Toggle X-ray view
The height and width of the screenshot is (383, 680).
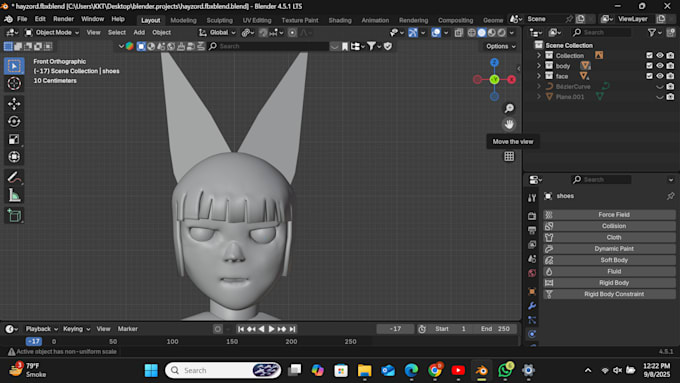(458, 33)
